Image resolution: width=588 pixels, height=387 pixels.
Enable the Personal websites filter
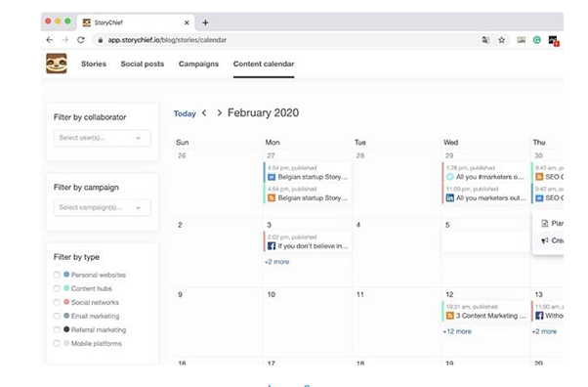coord(57,275)
